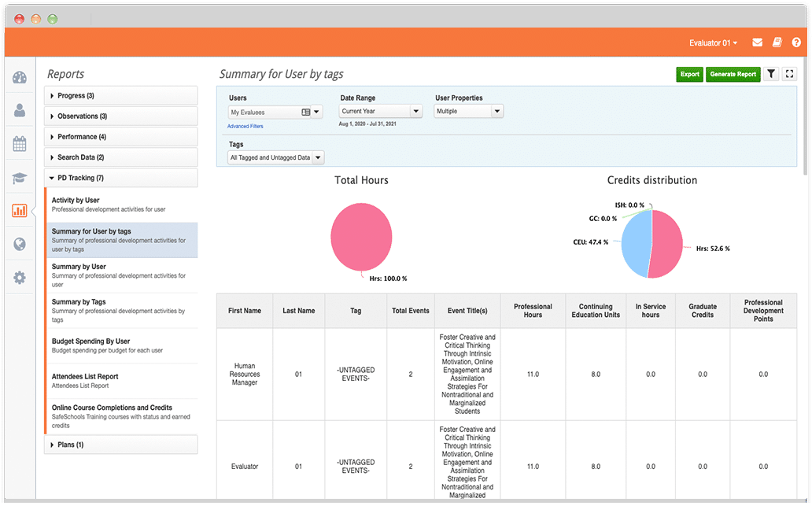Image resolution: width=812 pixels, height=513 pixels.
Task: Click the Export button
Action: click(689, 74)
